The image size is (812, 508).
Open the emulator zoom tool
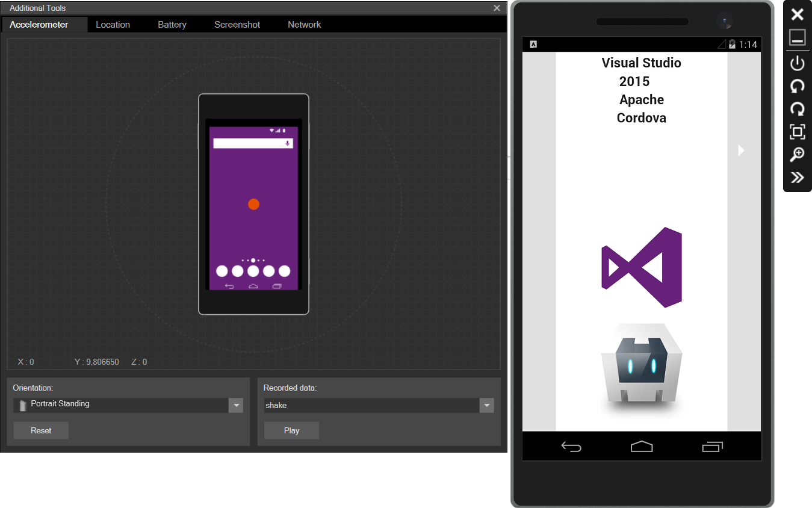797,155
